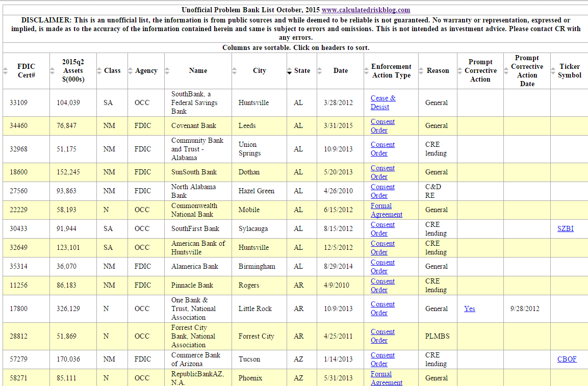The width and height of the screenshot is (588, 386).
Task: Click the sort icon beside Reason header
Action: [421, 71]
